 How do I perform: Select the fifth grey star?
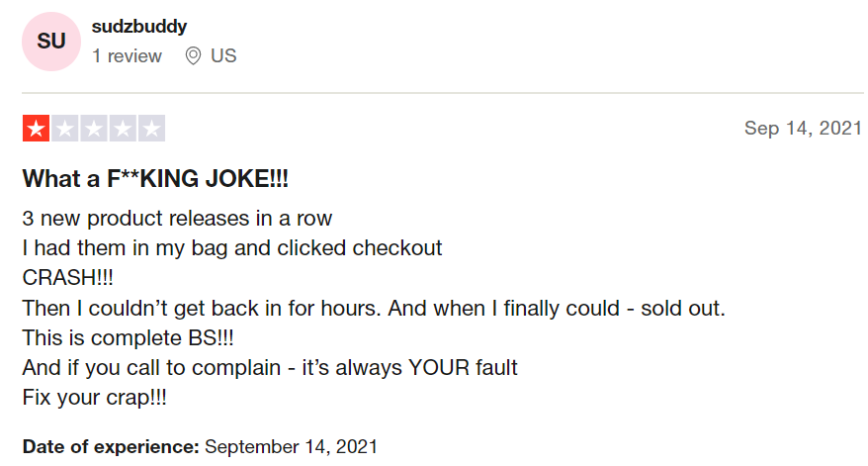(151, 129)
